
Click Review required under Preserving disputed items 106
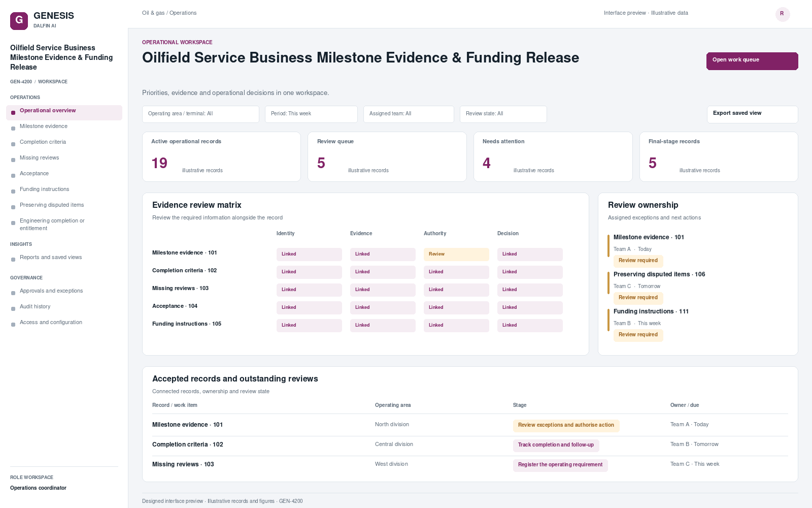tap(638, 298)
